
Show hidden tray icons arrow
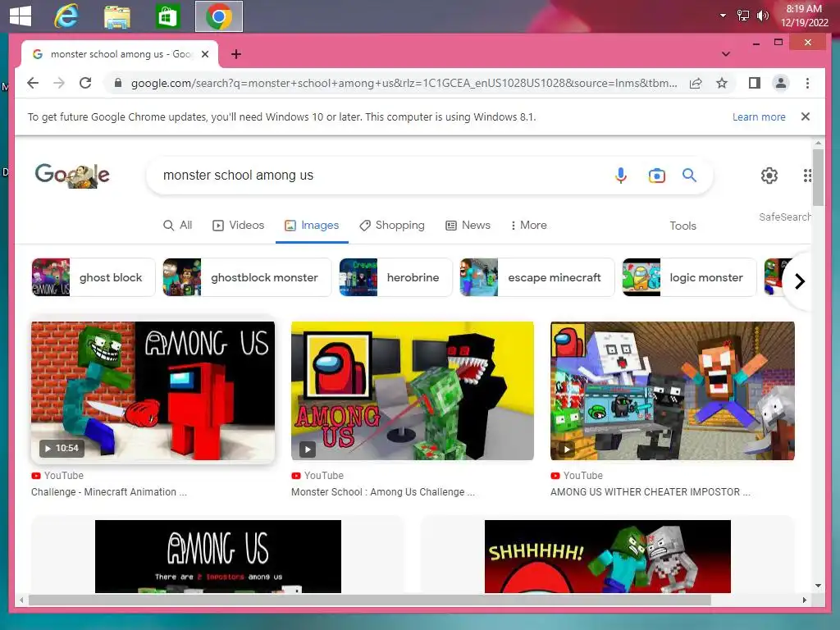click(723, 16)
